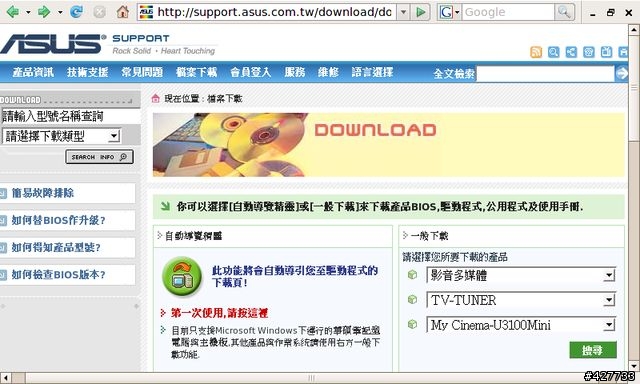Open 服務 menu item
Screen dimensions: 640x384
295,72
